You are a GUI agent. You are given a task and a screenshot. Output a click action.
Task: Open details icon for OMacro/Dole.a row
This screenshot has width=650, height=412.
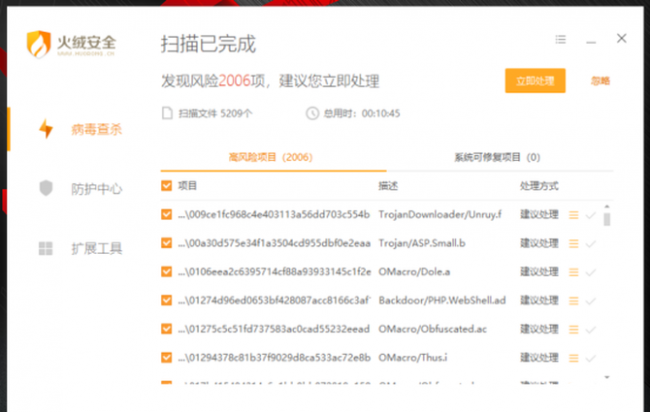(x=574, y=272)
